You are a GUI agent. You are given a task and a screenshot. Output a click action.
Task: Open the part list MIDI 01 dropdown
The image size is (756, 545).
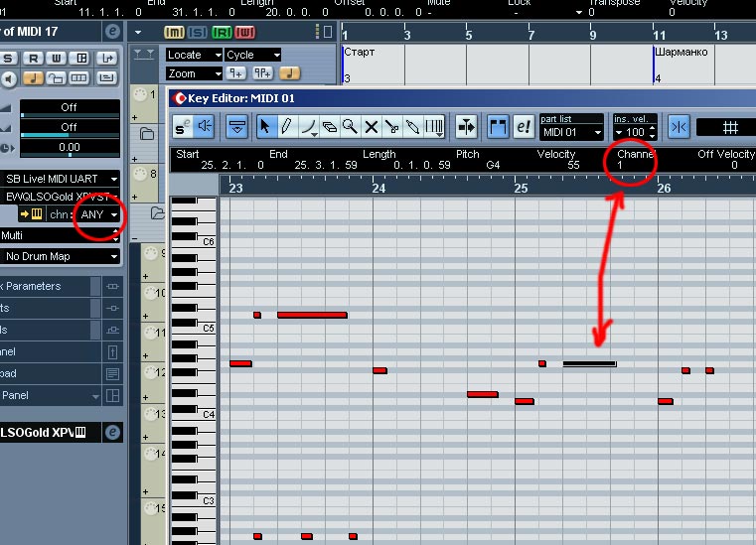coord(571,132)
